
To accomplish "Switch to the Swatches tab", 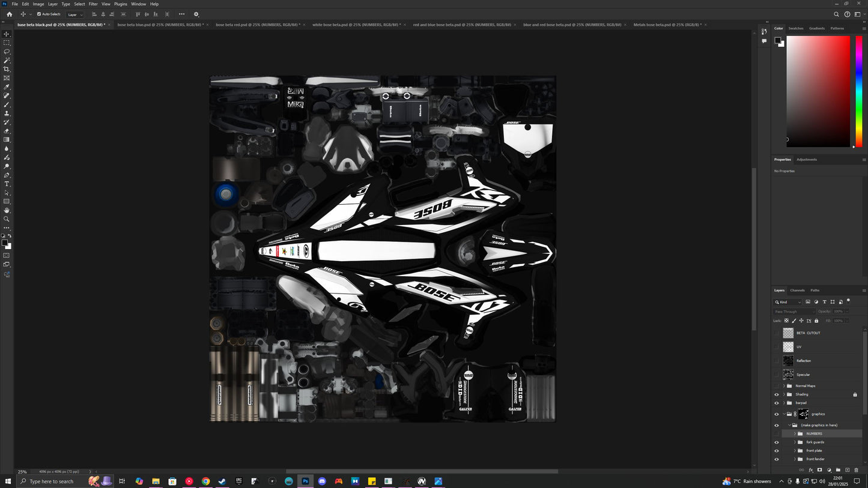I will click(x=796, y=28).
